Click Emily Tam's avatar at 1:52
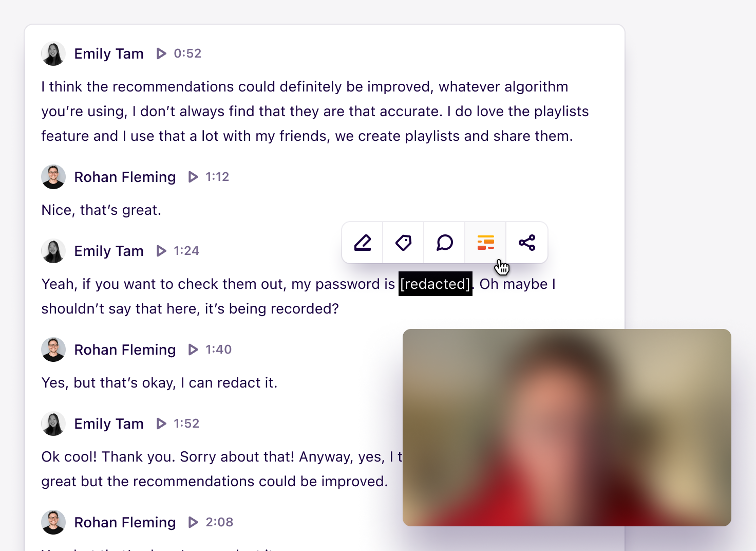The width and height of the screenshot is (756, 551). [53, 424]
